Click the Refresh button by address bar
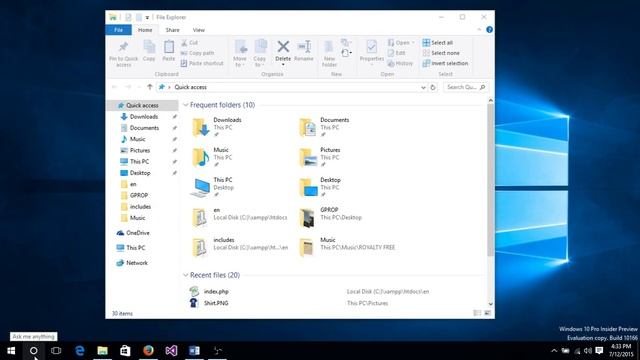 pos(433,87)
